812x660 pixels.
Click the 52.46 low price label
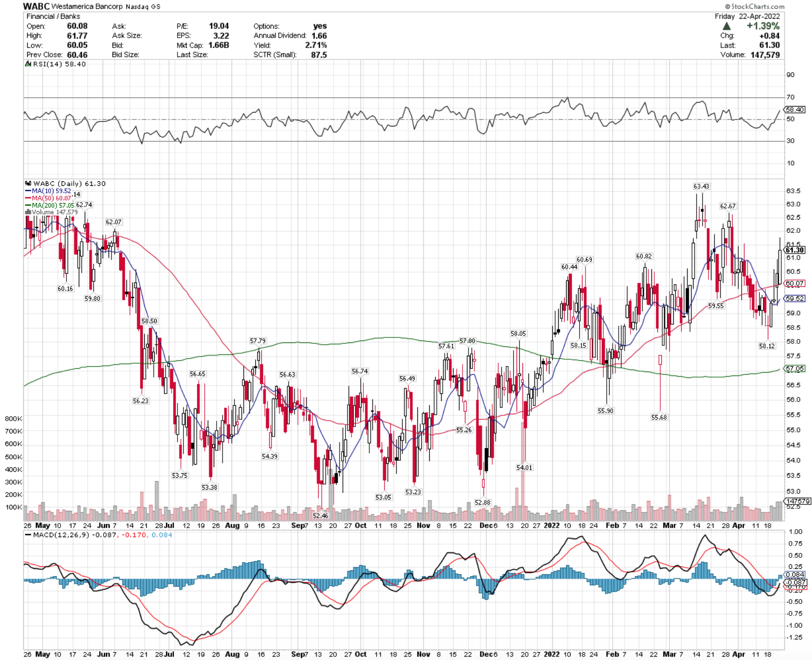tap(320, 516)
